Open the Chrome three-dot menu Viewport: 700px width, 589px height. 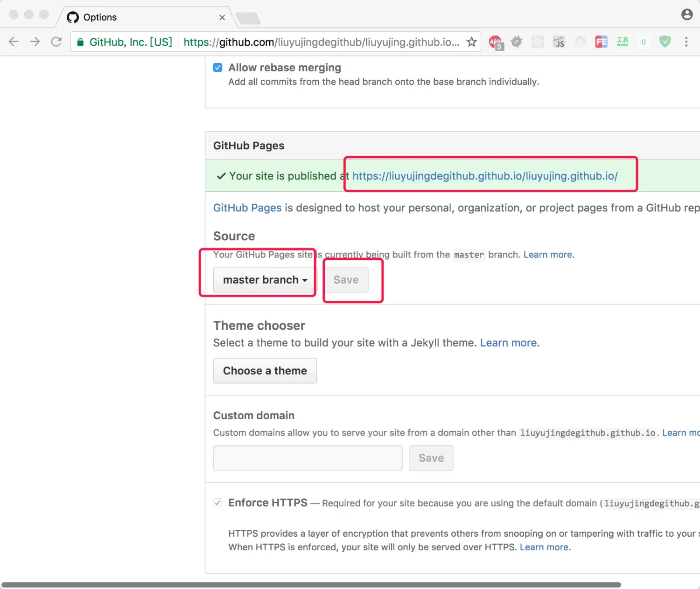click(x=686, y=42)
